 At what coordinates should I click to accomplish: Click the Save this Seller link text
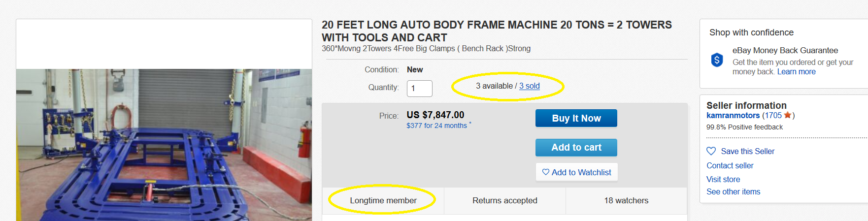pyautogui.click(x=748, y=151)
